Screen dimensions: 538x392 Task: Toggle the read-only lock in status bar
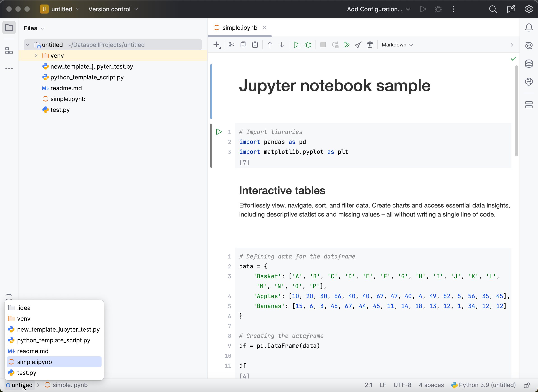[527, 385]
